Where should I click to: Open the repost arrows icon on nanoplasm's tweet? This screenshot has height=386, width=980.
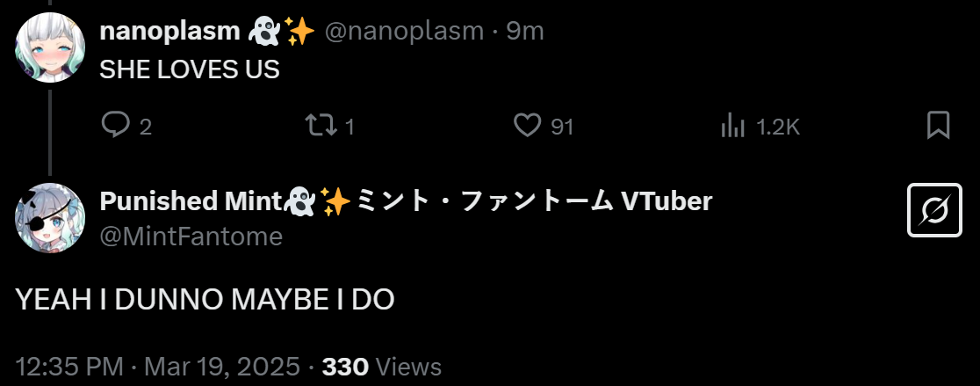(x=321, y=126)
